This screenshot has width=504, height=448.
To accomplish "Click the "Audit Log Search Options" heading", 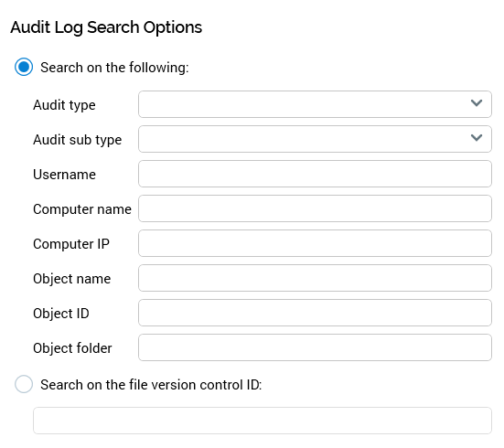I will 106,27.
